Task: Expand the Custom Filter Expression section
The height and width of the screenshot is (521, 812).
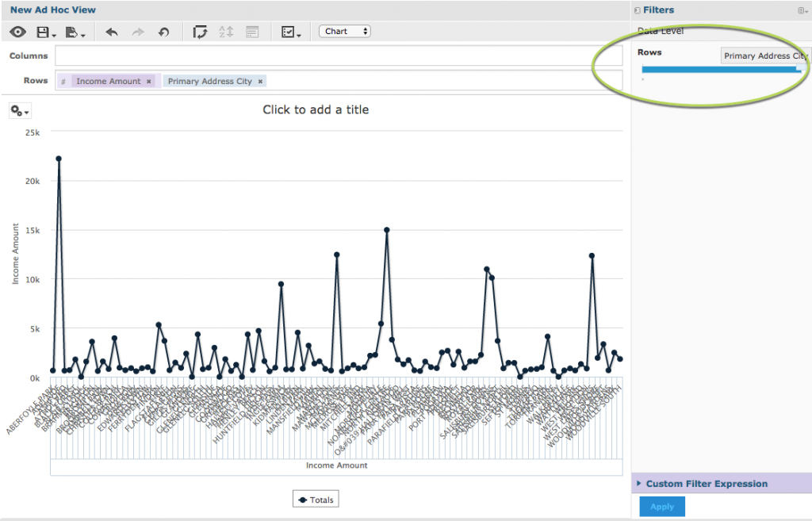Action: (706, 484)
